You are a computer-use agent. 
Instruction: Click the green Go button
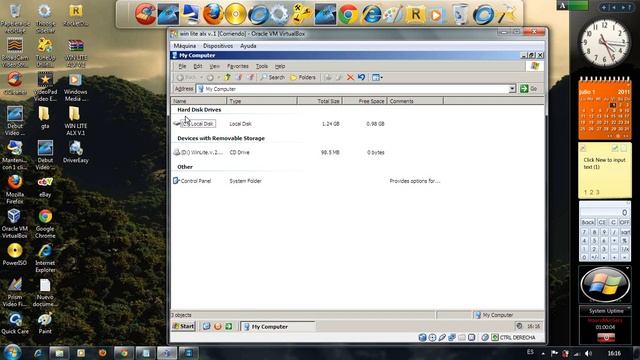point(529,89)
